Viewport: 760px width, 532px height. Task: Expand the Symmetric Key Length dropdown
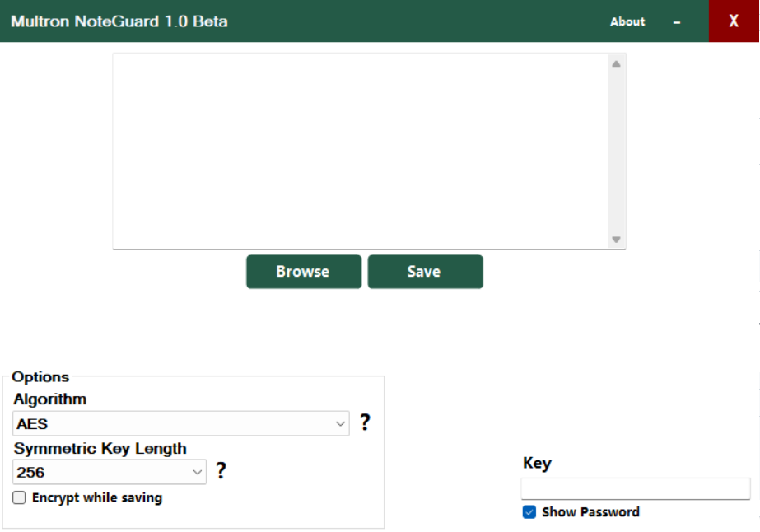point(110,473)
